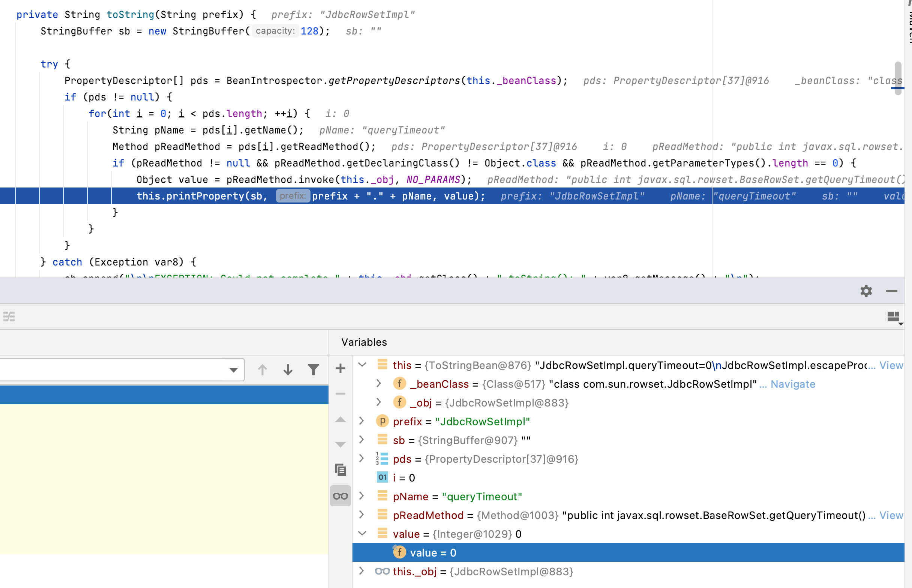Open debugger settings gear icon
This screenshot has height=588, width=912.
pyautogui.click(x=866, y=291)
